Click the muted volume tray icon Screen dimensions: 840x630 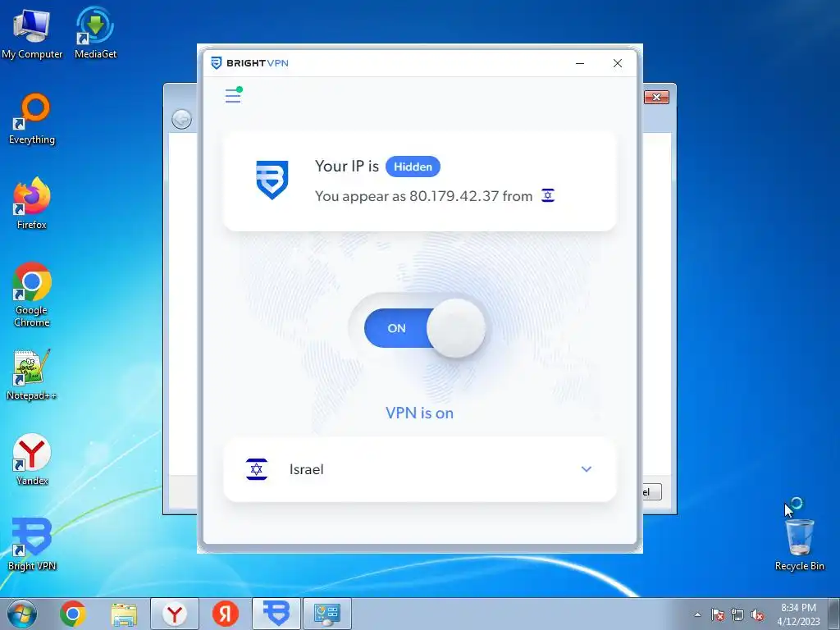(757, 614)
